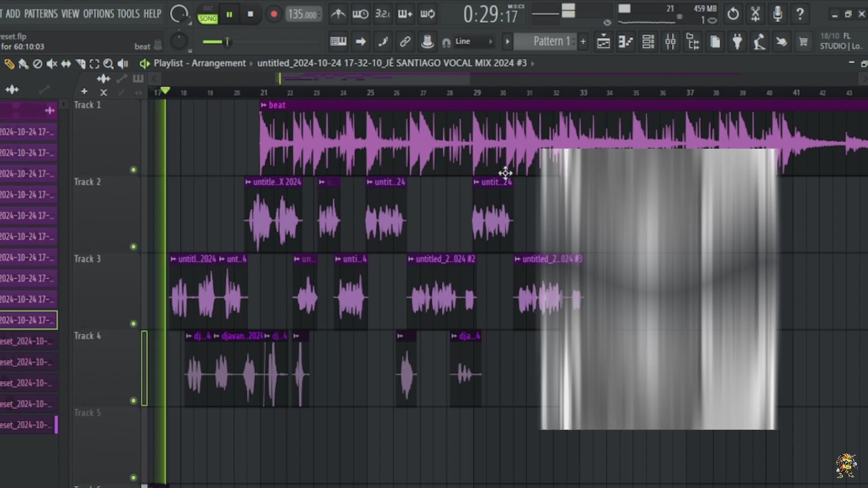Open the Mixer panel icon
This screenshot has width=868, height=488.
point(671,42)
